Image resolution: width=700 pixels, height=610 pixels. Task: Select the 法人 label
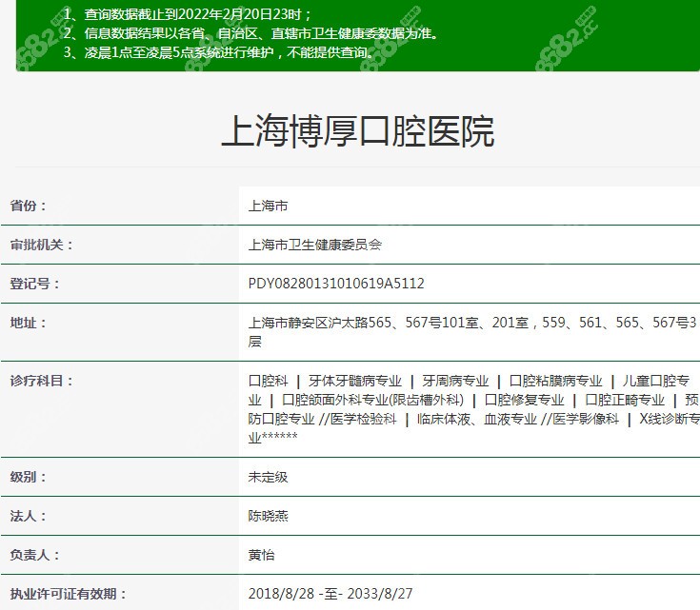coord(29,516)
